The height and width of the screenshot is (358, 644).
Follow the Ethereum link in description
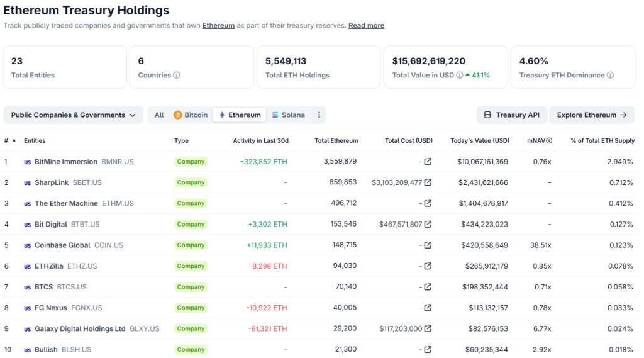(x=218, y=26)
